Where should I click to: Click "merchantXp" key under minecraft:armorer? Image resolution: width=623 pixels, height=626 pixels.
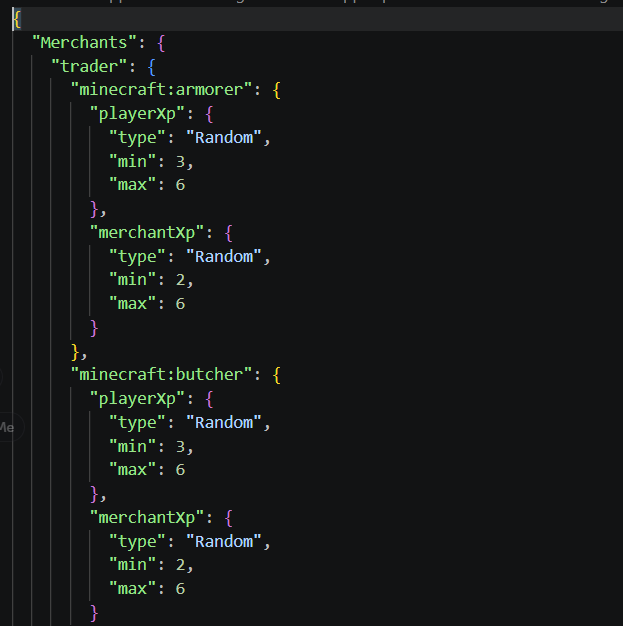pos(147,233)
